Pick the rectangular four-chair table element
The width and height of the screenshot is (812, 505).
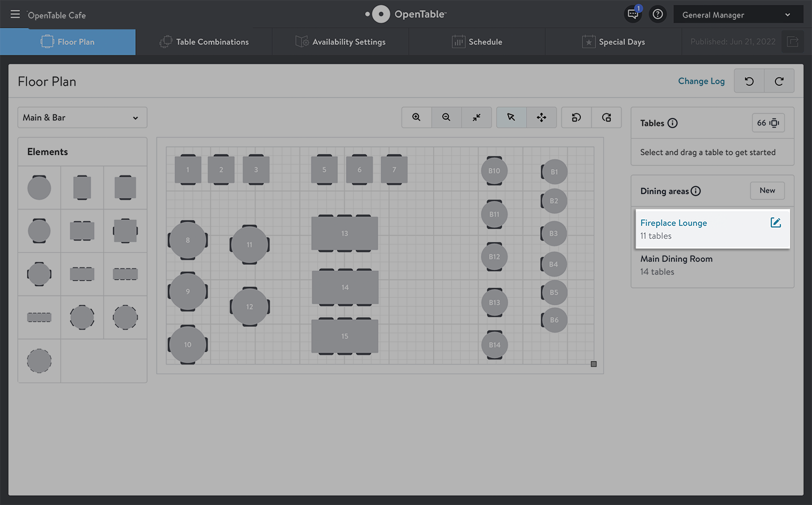82,231
